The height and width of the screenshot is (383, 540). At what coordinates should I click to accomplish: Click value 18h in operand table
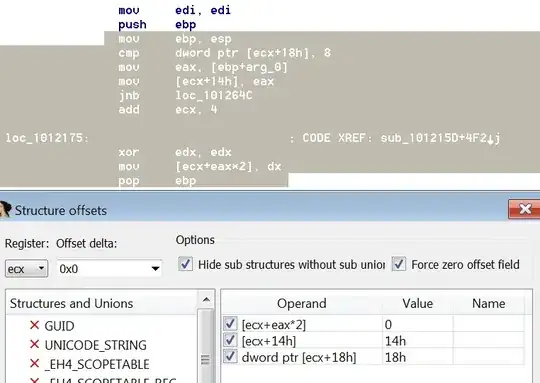(395, 358)
